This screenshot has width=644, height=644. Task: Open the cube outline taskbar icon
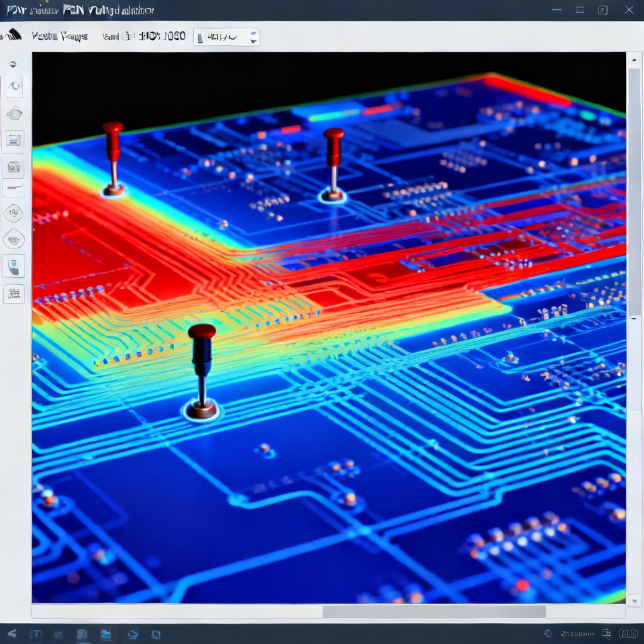(156, 635)
